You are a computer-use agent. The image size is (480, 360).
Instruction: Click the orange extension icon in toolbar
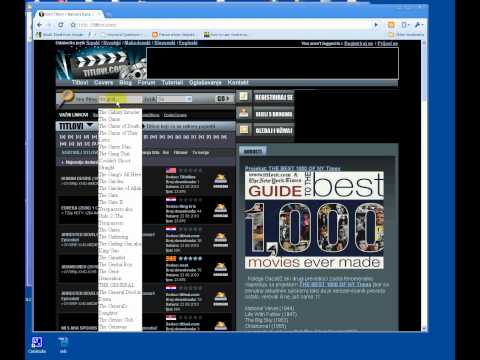click(x=391, y=25)
